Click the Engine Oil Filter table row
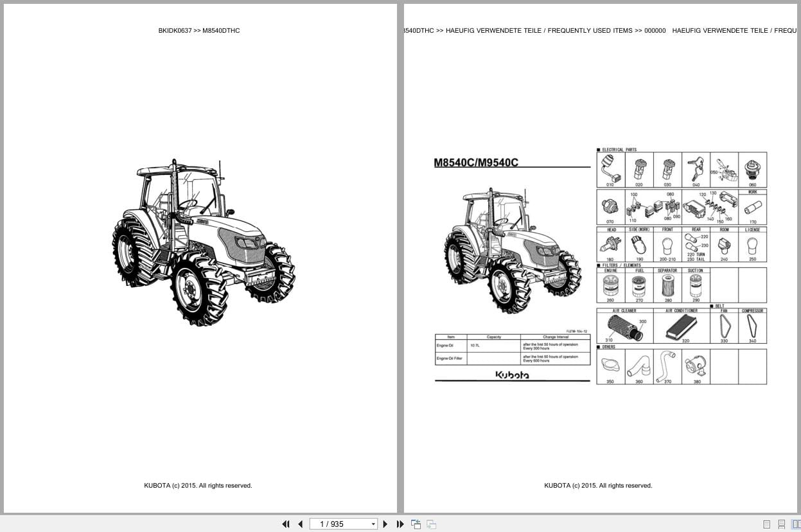Screen dimensions: 801x532 [x=512, y=359]
